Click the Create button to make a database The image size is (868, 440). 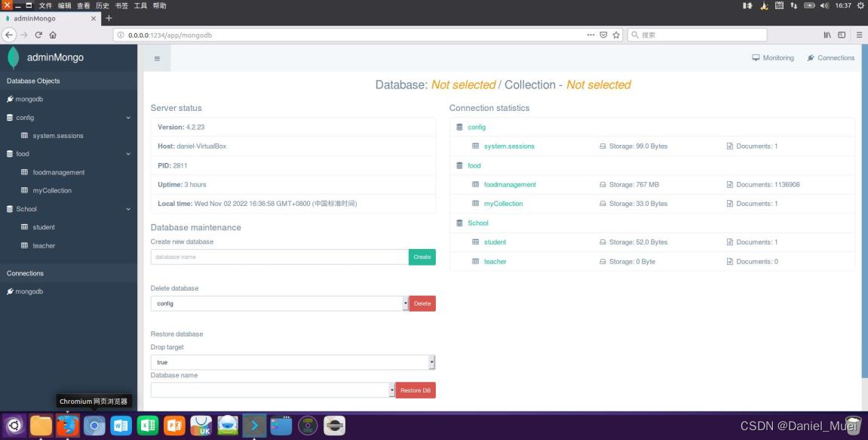click(422, 257)
